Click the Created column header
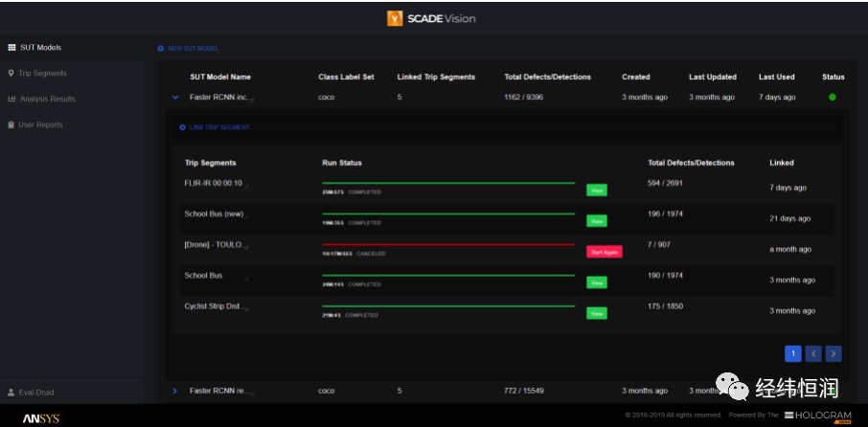Screen dimensions: 868x427 [635, 77]
